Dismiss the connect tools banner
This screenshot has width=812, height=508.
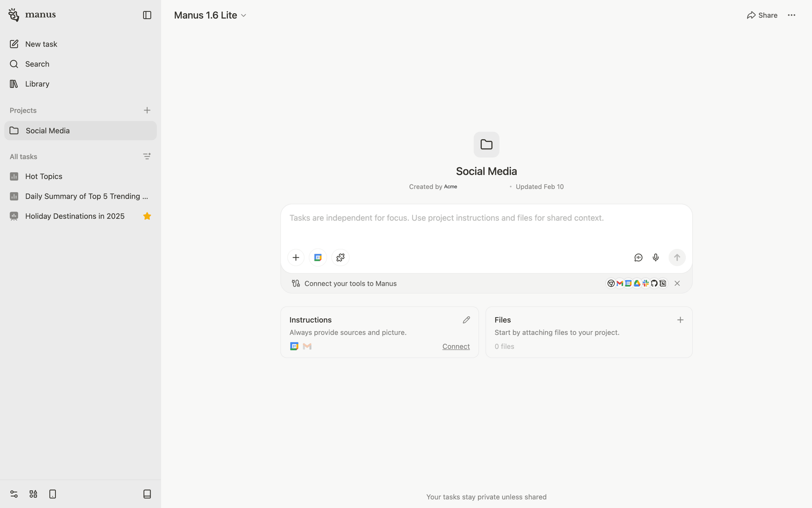click(x=677, y=284)
